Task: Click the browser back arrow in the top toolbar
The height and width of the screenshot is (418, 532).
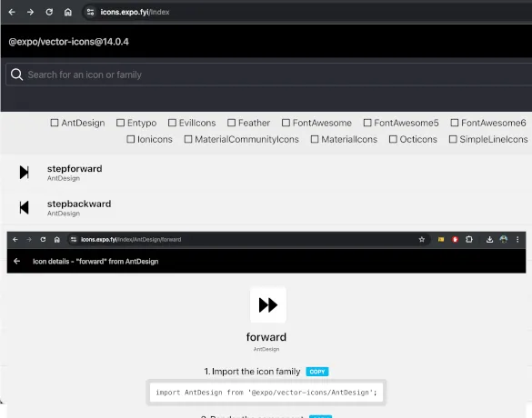Action: point(12,12)
